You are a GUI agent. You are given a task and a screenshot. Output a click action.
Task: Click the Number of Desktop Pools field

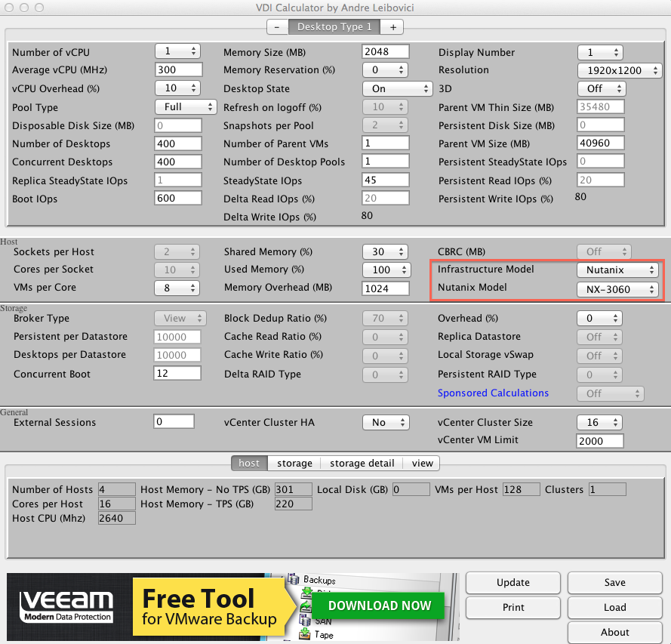click(385, 161)
